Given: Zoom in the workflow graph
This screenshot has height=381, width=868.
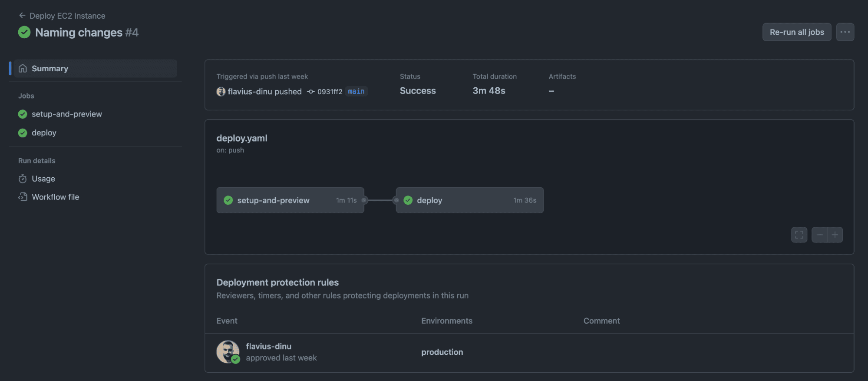Looking at the screenshot, I should pyautogui.click(x=835, y=235).
